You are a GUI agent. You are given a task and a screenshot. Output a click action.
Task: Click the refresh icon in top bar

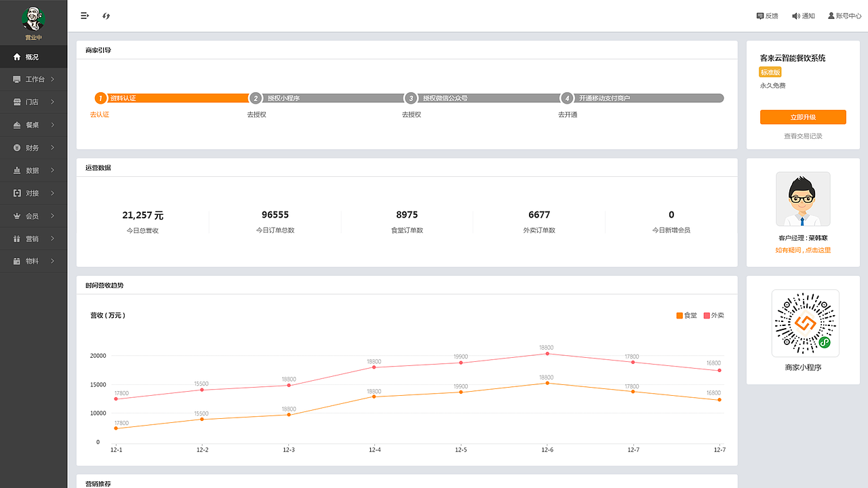(x=106, y=16)
